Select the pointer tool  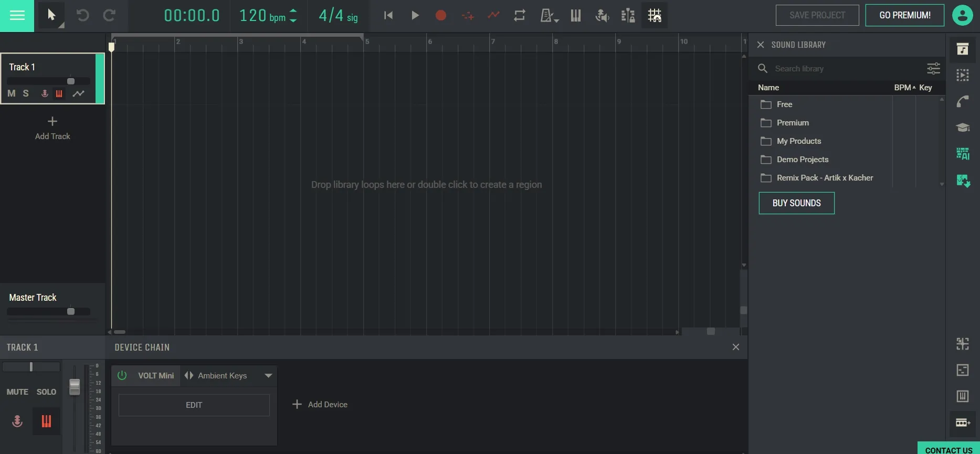(x=51, y=15)
